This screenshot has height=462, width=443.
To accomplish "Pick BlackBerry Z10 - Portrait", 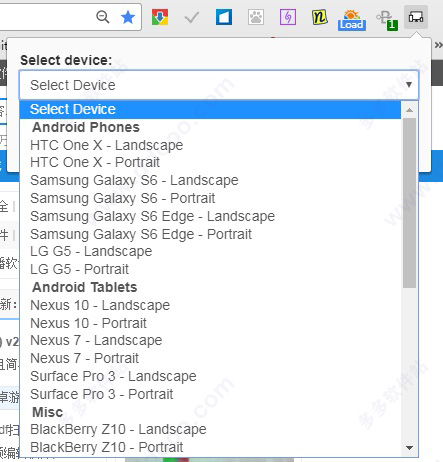I will (210, 447).
